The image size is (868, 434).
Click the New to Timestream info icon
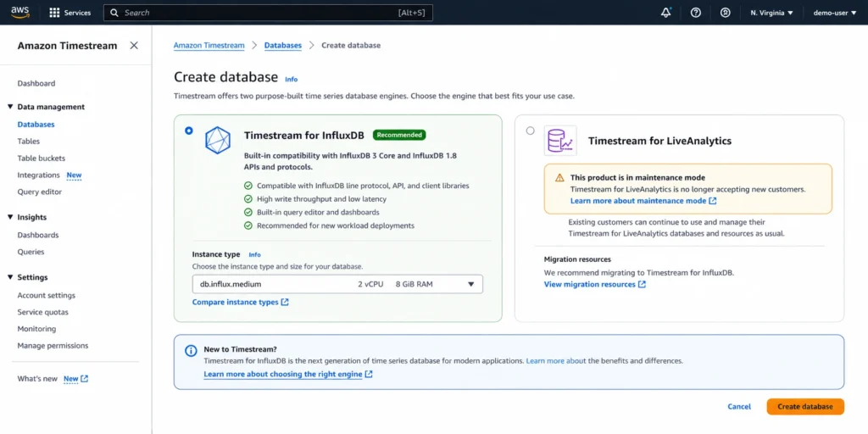pyautogui.click(x=191, y=350)
